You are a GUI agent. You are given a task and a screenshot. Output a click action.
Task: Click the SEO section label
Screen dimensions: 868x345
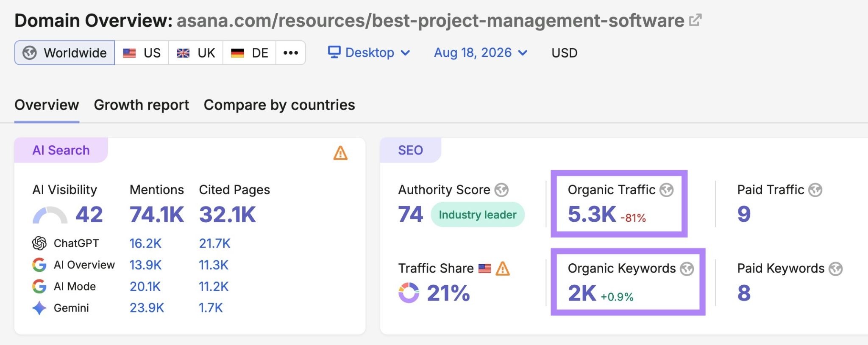(410, 150)
